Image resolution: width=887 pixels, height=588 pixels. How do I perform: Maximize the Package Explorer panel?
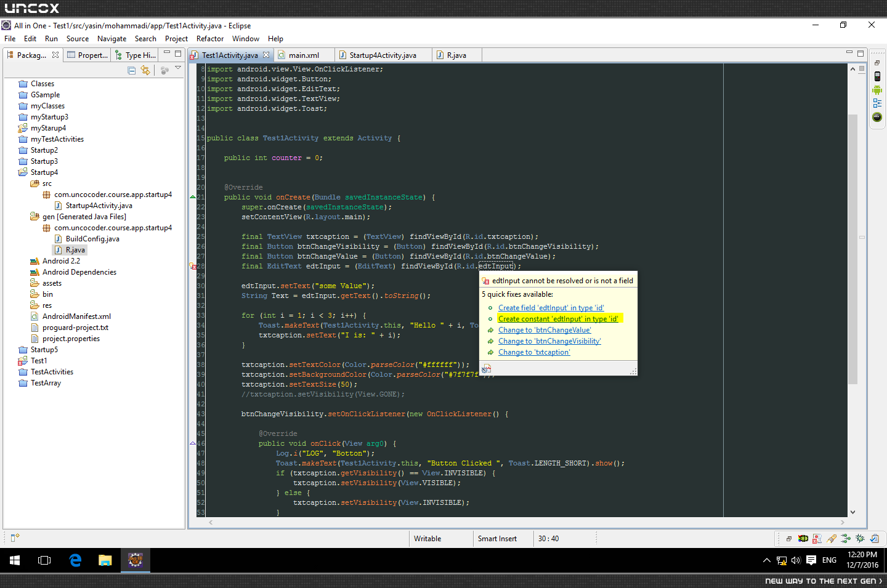click(x=178, y=53)
